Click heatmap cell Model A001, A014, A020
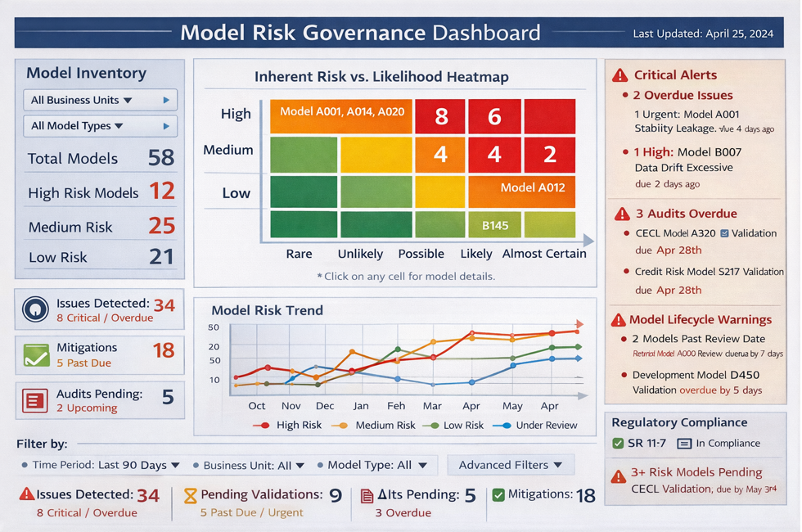 point(341,116)
